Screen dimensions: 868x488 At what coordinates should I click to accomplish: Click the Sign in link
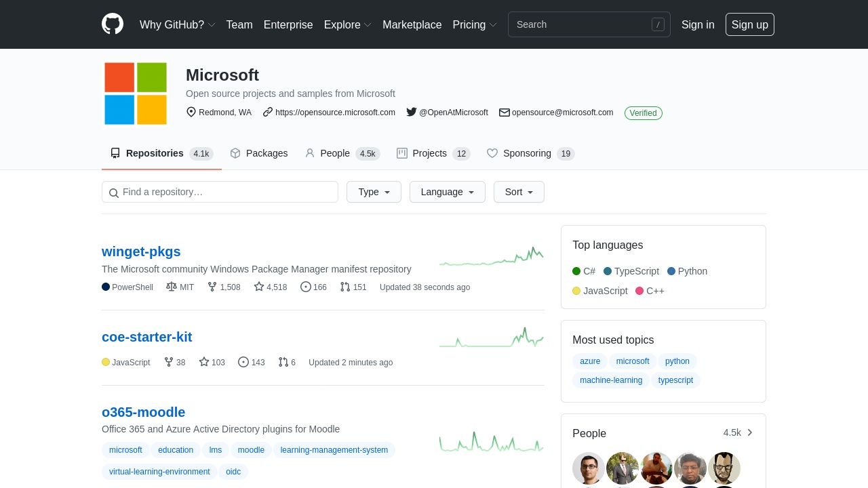point(698,24)
